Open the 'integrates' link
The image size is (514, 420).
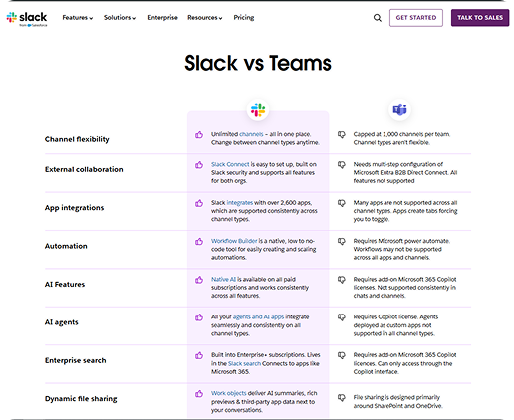240,203
